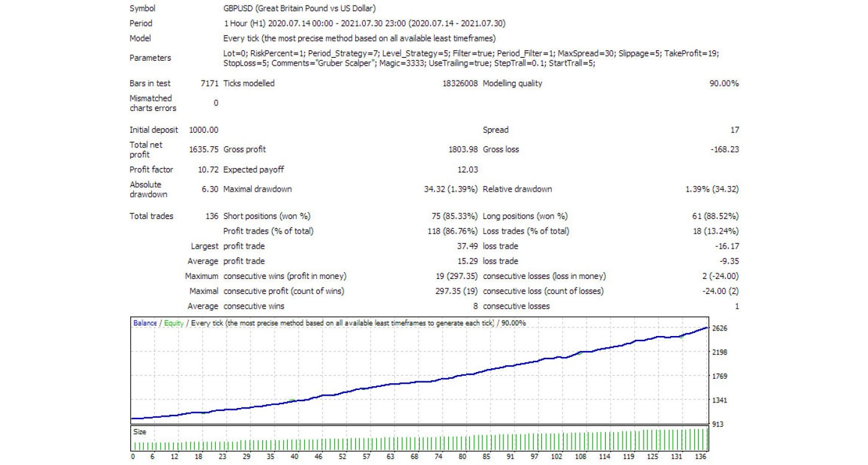Select the Initial deposit value 1000.00
Viewport: 868px width, 465px height.
coord(203,130)
